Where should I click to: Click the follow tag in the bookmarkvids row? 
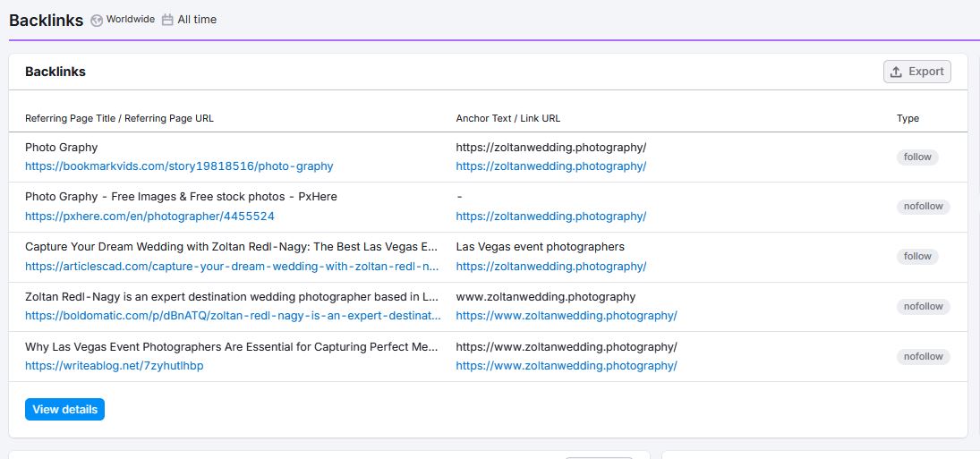coord(917,157)
